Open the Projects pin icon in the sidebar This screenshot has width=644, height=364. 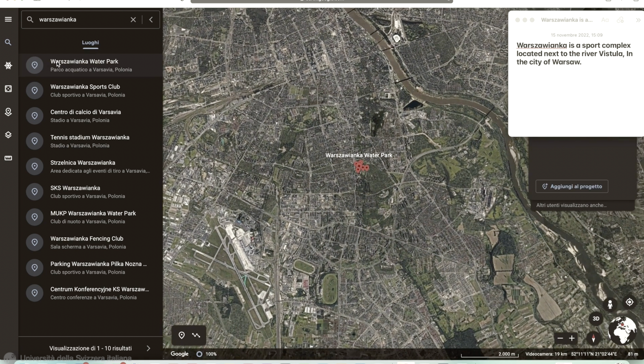click(x=8, y=112)
